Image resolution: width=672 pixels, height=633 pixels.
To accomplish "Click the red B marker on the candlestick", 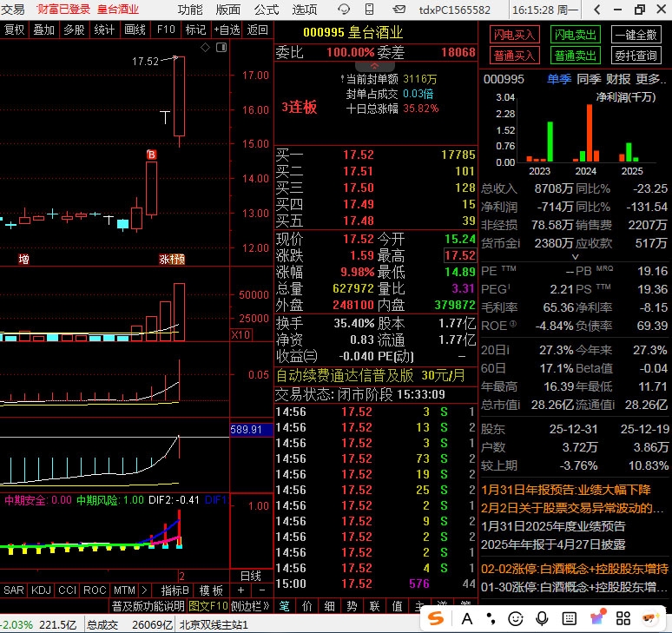I will coord(151,155).
